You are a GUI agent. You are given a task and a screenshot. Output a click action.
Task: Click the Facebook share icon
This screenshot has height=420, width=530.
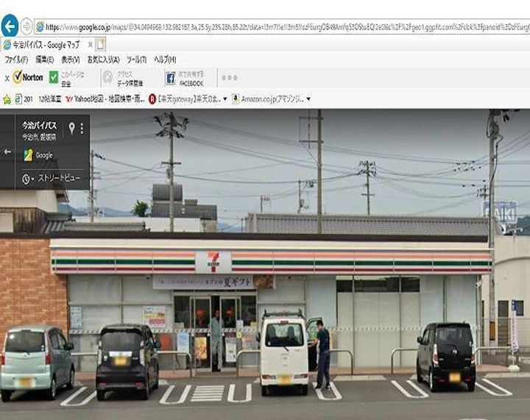click(170, 78)
